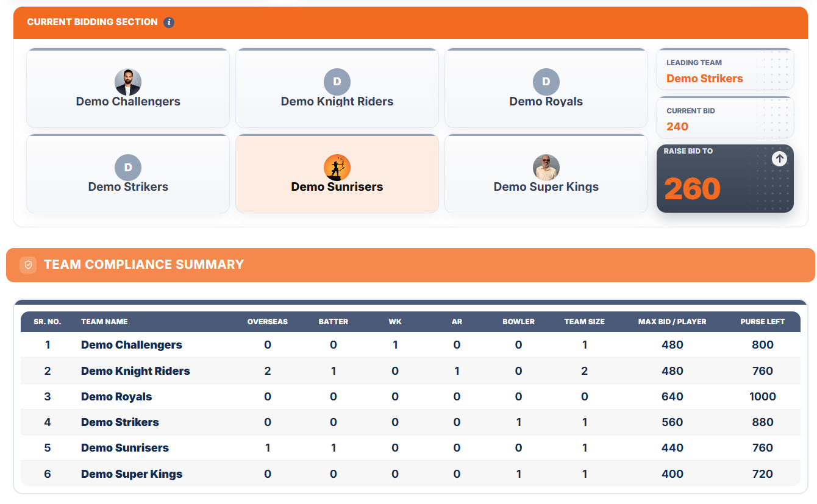The width and height of the screenshot is (817, 504).
Task: Choose the Demo Royals bidding card
Action: point(546,88)
